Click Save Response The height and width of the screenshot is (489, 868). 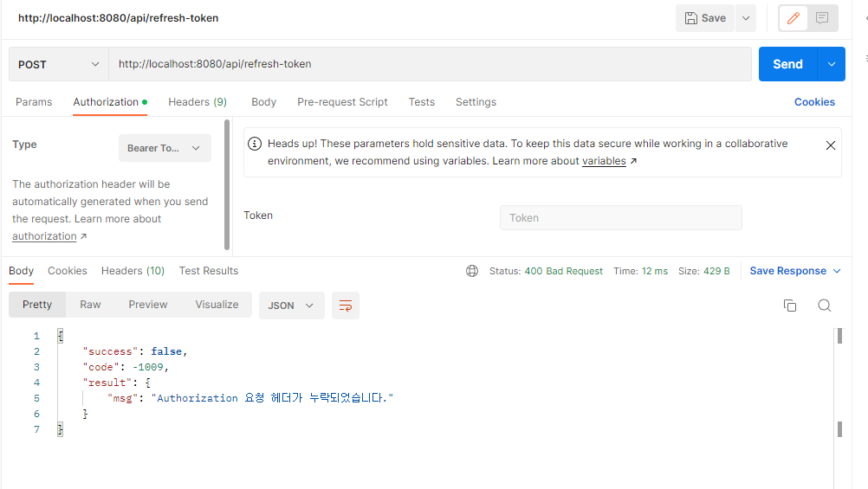point(787,271)
